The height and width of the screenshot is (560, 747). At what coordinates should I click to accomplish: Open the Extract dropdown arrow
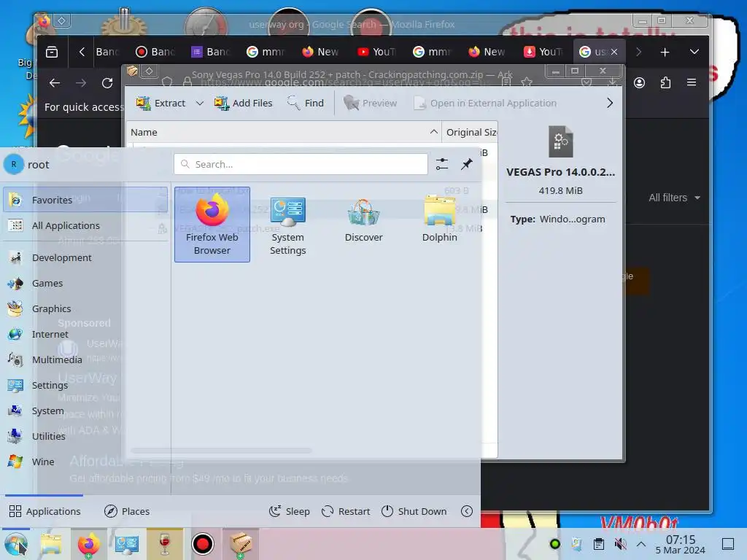(200, 103)
